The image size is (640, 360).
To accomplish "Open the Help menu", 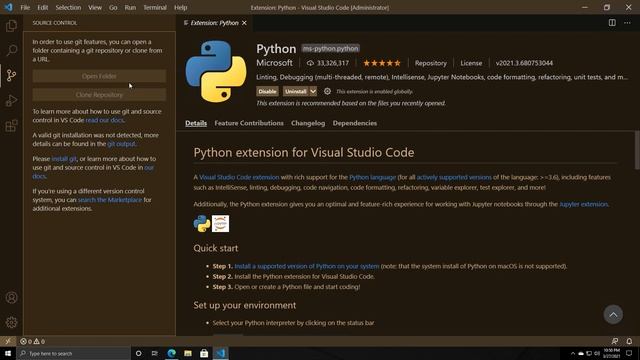I will 180,7.
